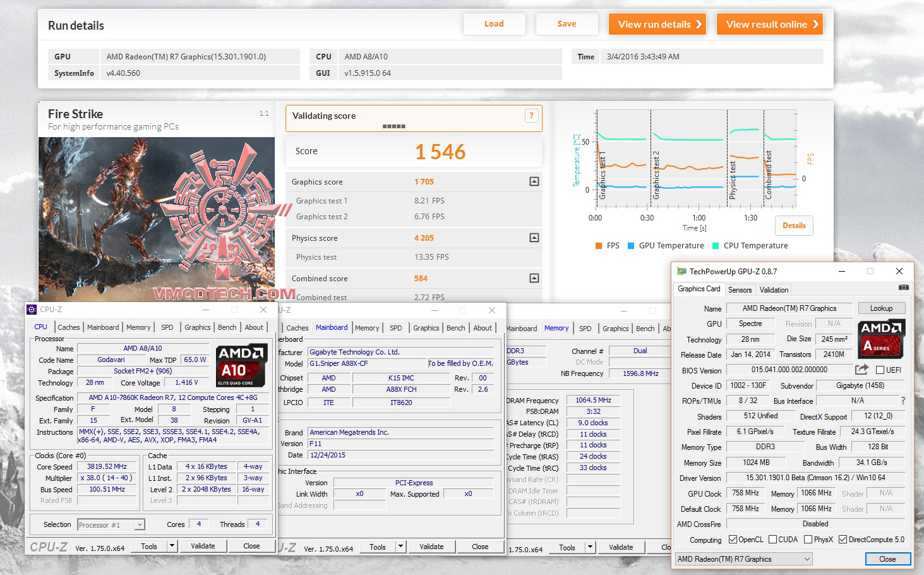Click the teal CPU Temperature legend marker
Screen dimensions: 924x575
[x=716, y=246]
